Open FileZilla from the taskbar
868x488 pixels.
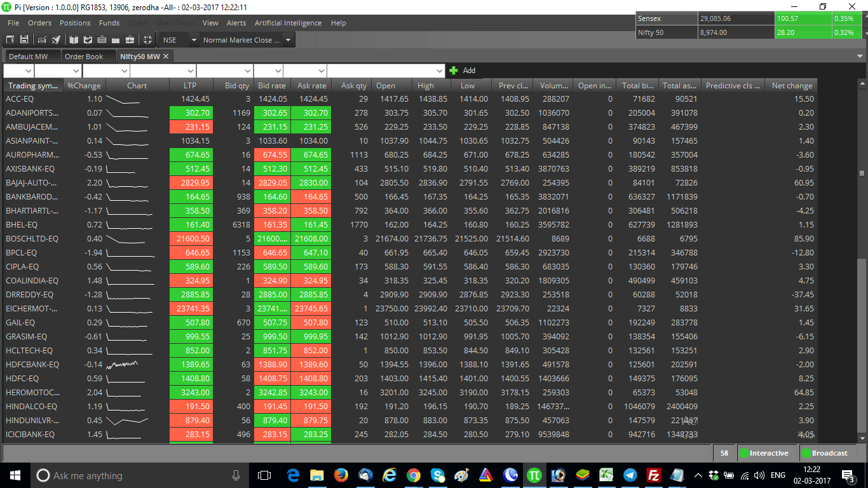coord(653,475)
